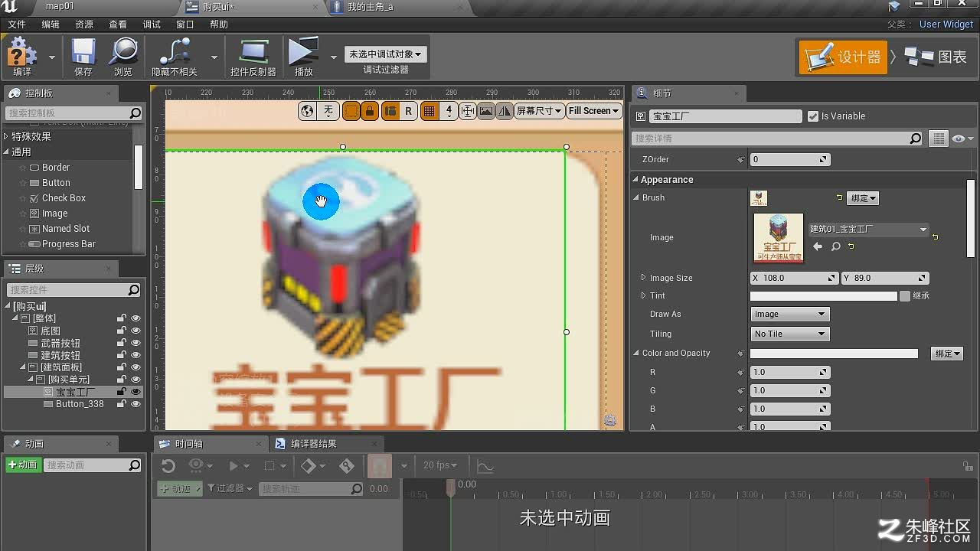Click the timeline undo loop icon

[168, 465]
